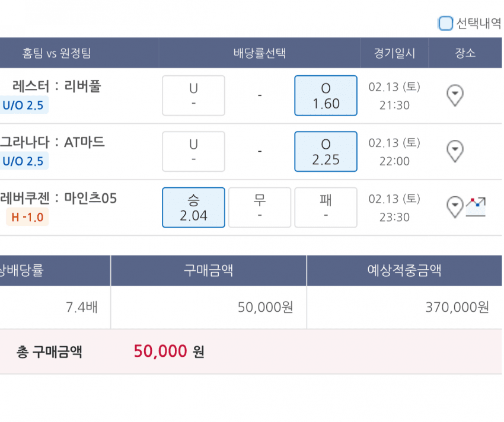
Task: Click the 50,000원 purchase amount field
Action: (265, 307)
